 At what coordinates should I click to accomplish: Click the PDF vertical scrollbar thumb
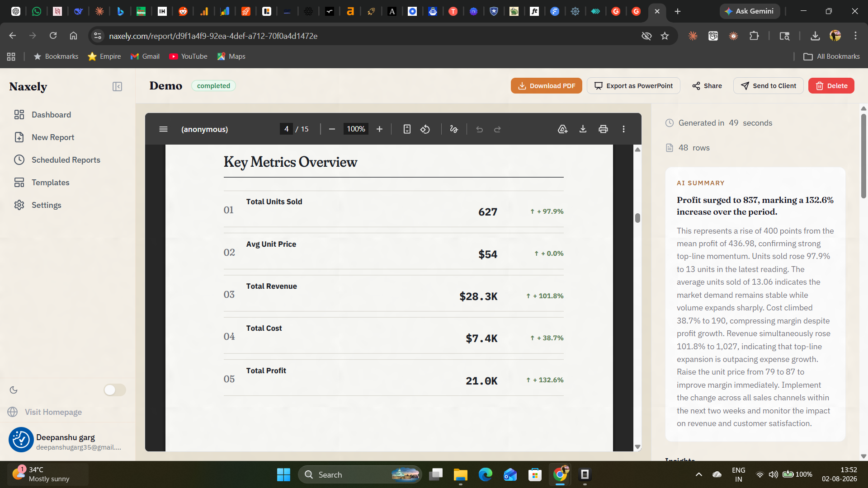coord(637,218)
